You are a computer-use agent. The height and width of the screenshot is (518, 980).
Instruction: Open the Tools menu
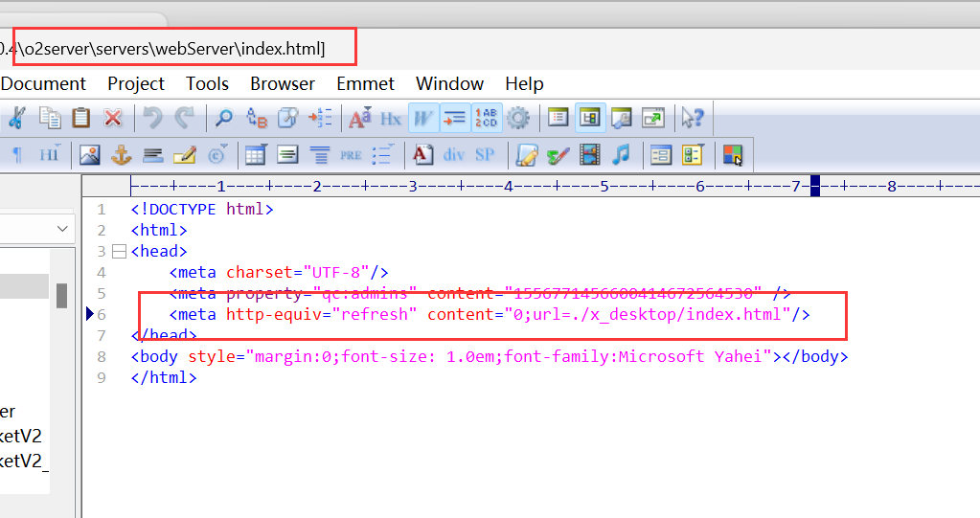207,83
